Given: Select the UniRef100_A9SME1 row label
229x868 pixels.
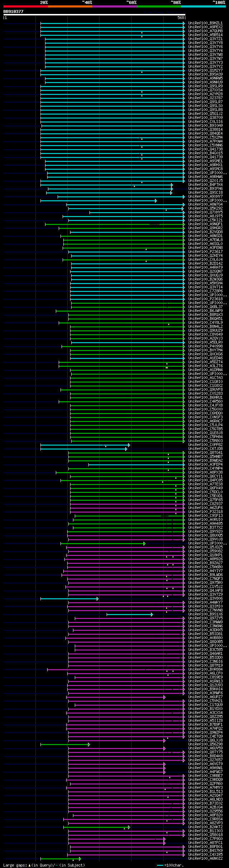Looking at the screenshot, I should click(205, 161).
